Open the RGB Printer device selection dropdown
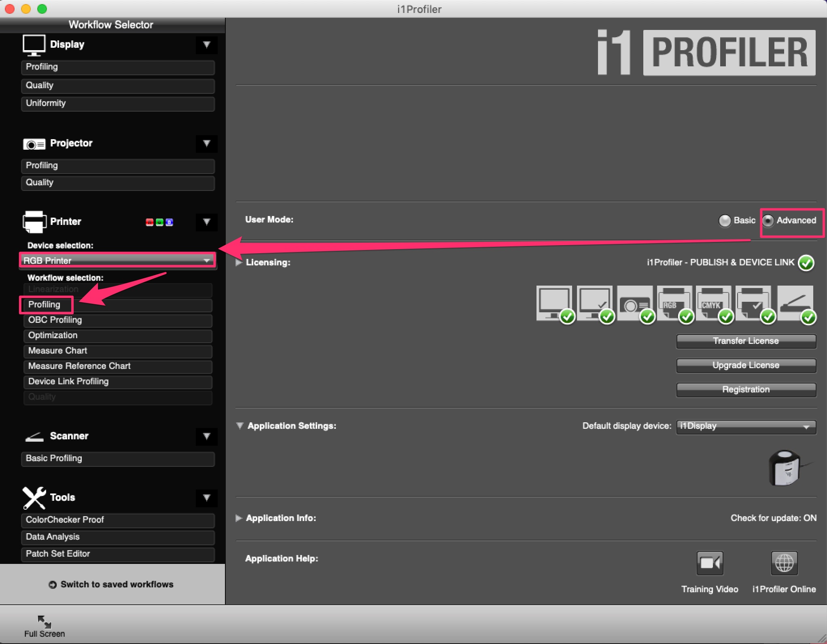827x644 pixels. pos(117,261)
